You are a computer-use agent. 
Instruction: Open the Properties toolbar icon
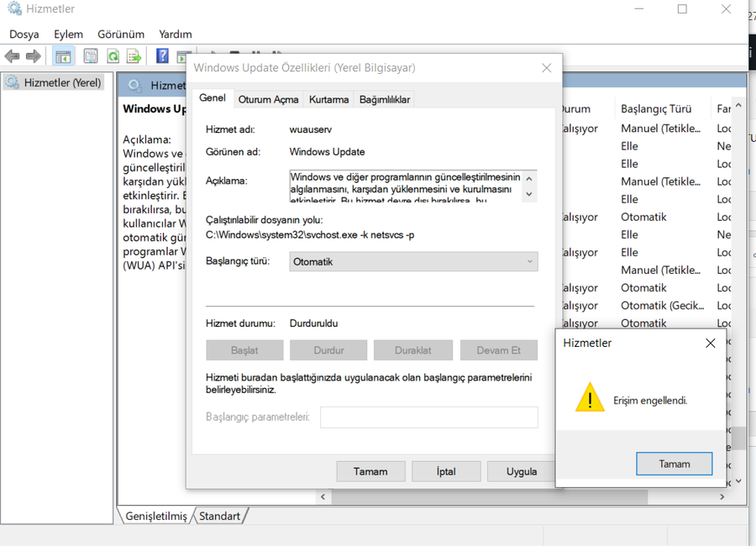point(91,56)
